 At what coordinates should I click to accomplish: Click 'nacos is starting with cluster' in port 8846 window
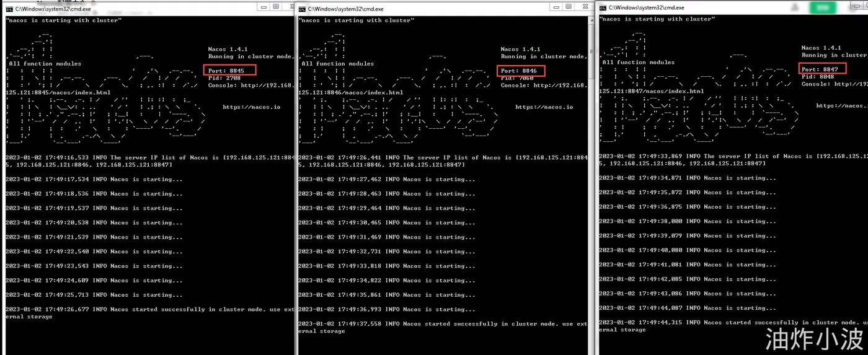tap(356, 20)
